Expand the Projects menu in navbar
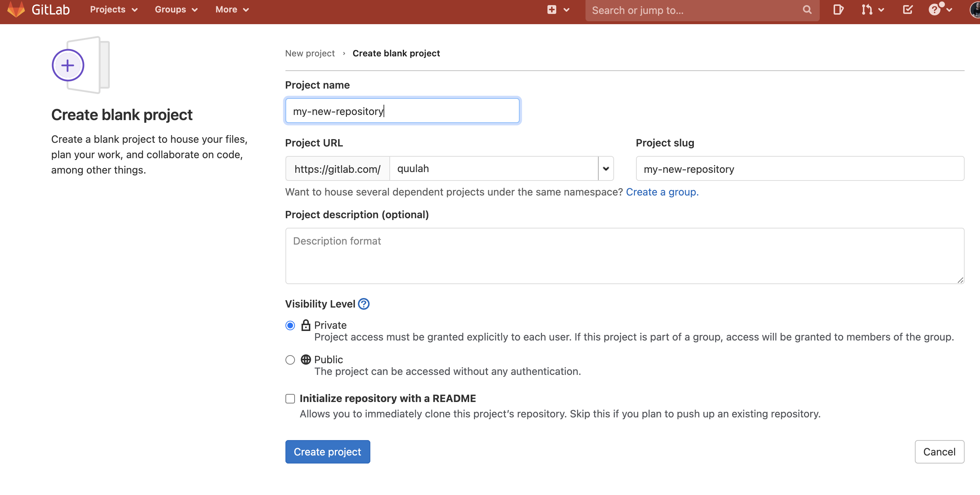980x495 pixels. click(113, 10)
